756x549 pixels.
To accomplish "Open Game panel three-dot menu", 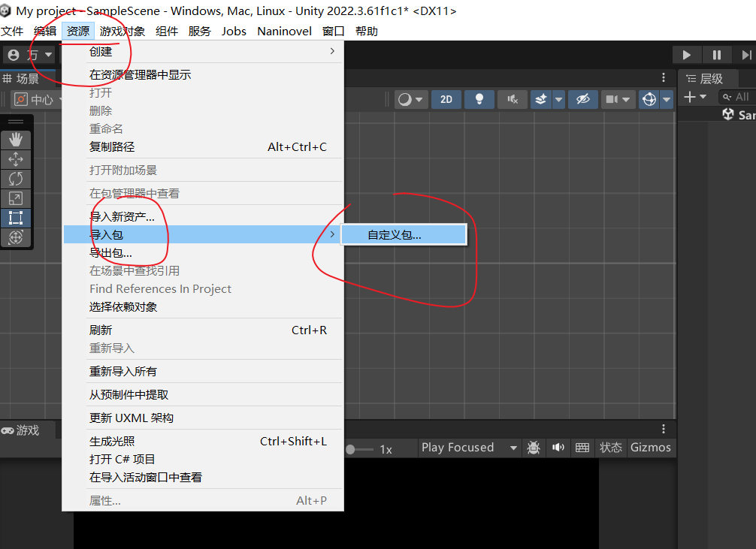I will pyautogui.click(x=664, y=429).
